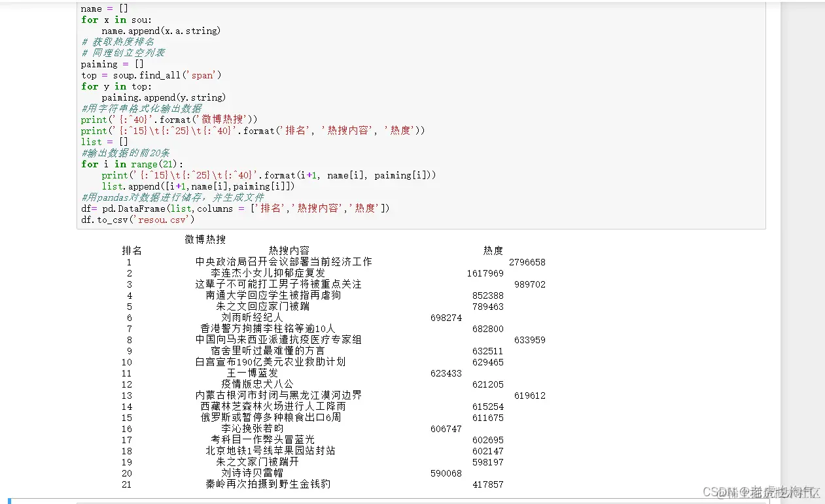This screenshot has height=504, width=825.
Task: Click the heat value '682800'
Action: click(488, 329)
